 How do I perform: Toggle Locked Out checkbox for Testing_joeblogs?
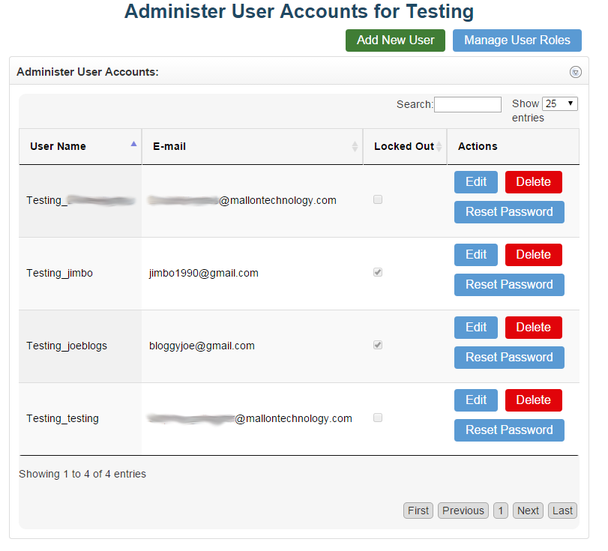tap(377, 345)
